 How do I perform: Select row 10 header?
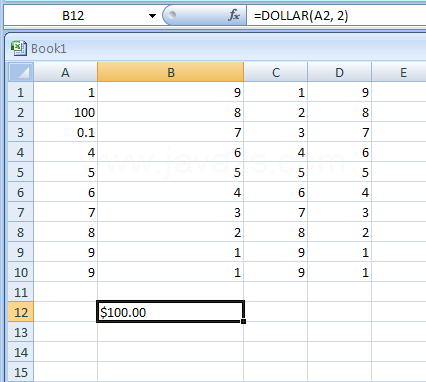(21, 272)
